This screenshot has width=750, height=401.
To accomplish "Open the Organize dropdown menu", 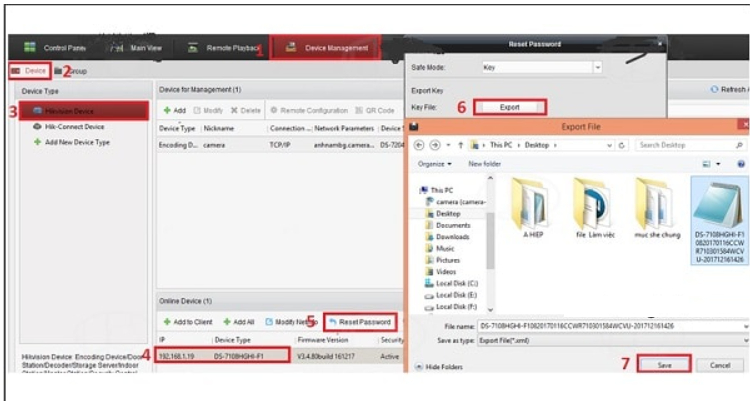I will (436, 163).
